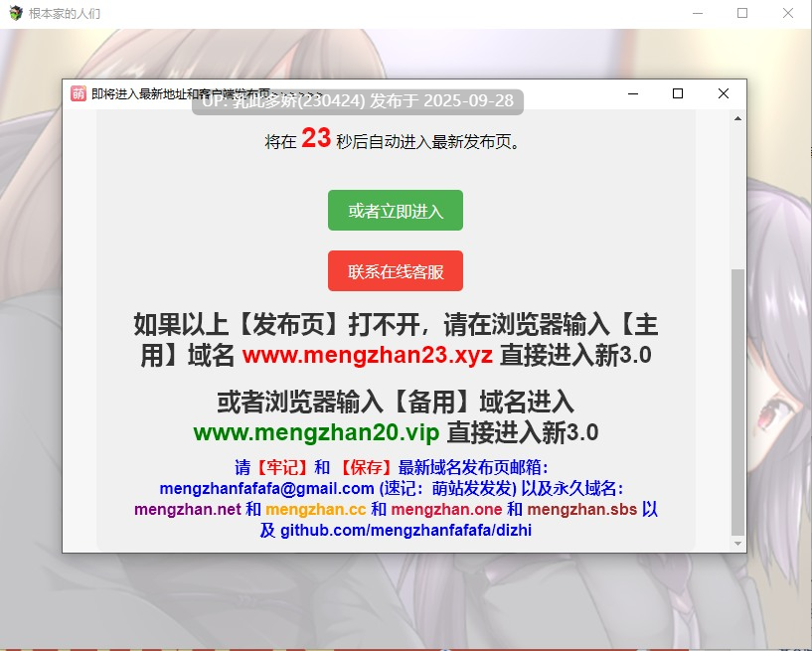Click the vertical scrollbar thumb in dialog

[x=737, y=403]
